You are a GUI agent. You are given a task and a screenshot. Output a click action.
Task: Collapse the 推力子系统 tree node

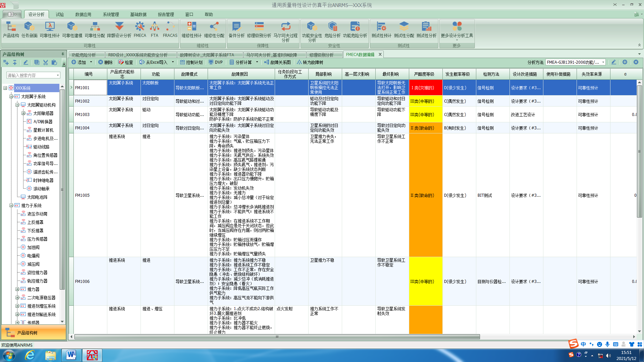(11, 205)
